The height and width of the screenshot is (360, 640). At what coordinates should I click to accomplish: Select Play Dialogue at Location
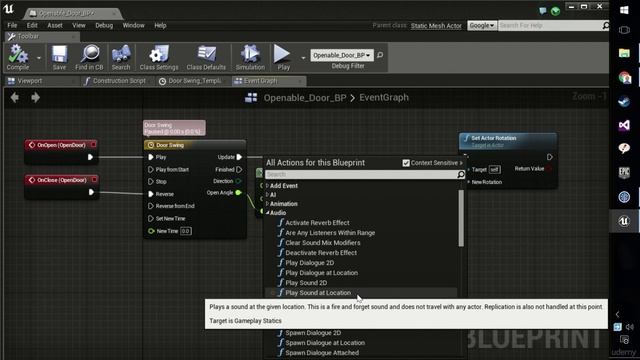(321, 273)
